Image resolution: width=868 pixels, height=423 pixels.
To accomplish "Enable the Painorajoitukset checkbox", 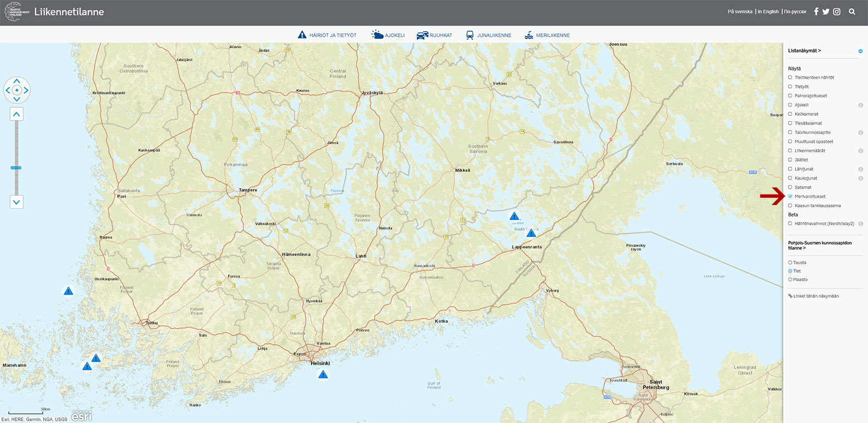I will coord(790,96).
